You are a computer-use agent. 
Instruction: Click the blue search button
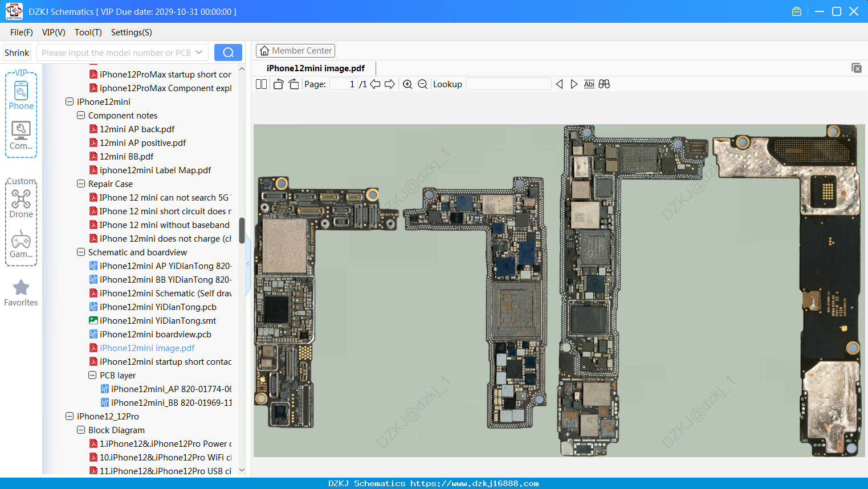click(x=228, y=52)
